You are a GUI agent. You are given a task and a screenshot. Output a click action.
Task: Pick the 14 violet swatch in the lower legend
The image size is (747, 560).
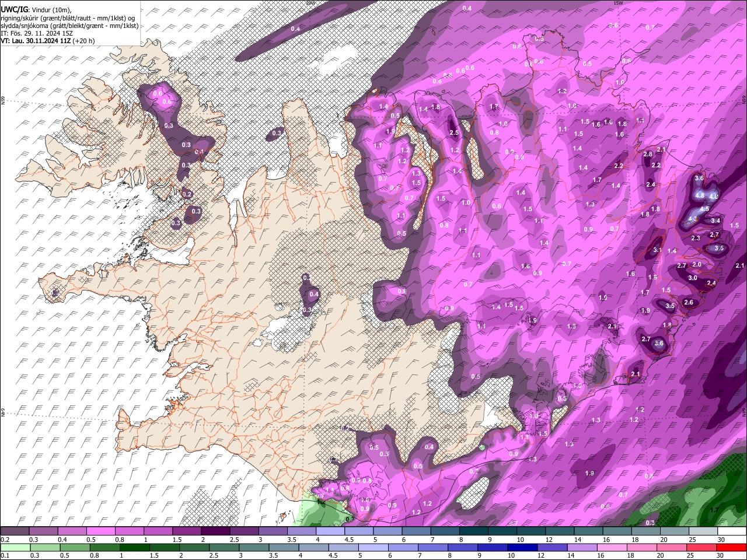click(584, 547)
